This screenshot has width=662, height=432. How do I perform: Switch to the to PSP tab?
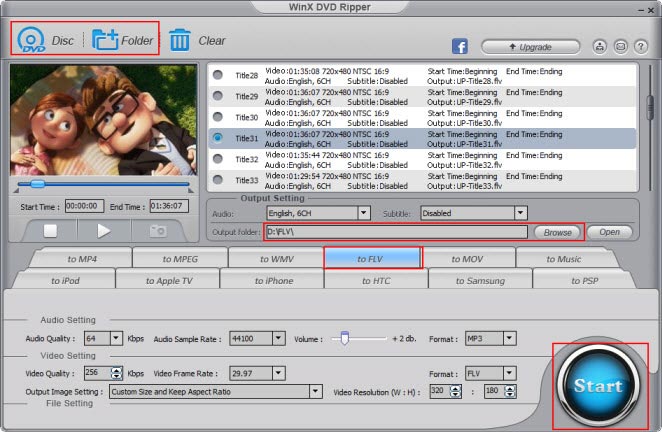pyautogui.click(x=585, y=281)
